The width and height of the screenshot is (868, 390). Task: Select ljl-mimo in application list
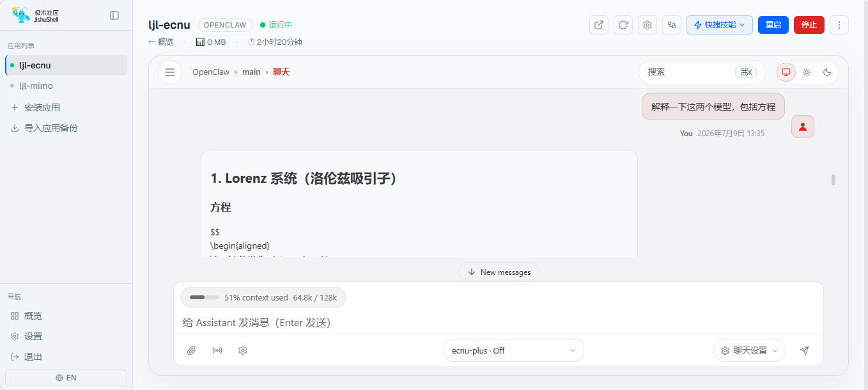click(66, 86)
